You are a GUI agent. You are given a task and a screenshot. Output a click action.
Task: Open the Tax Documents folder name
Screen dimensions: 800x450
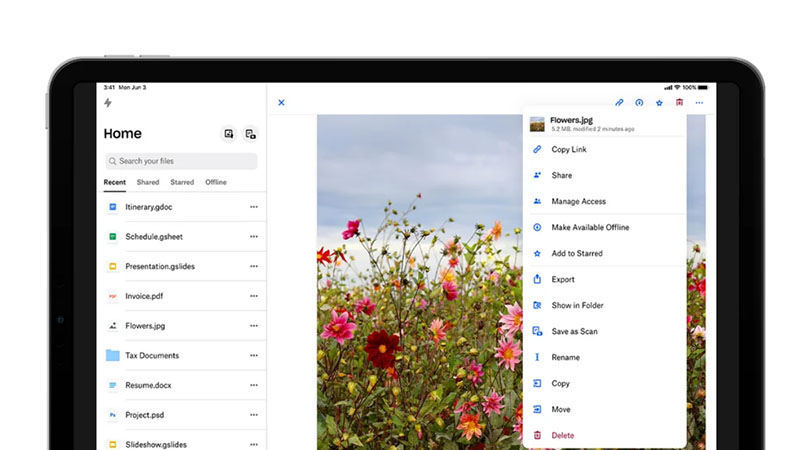152,355
